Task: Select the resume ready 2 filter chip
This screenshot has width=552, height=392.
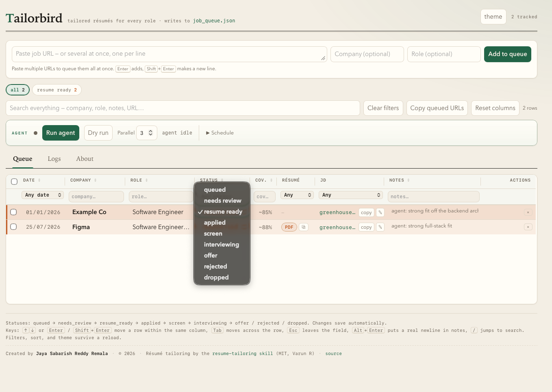Action: click(x=57, y=90)
